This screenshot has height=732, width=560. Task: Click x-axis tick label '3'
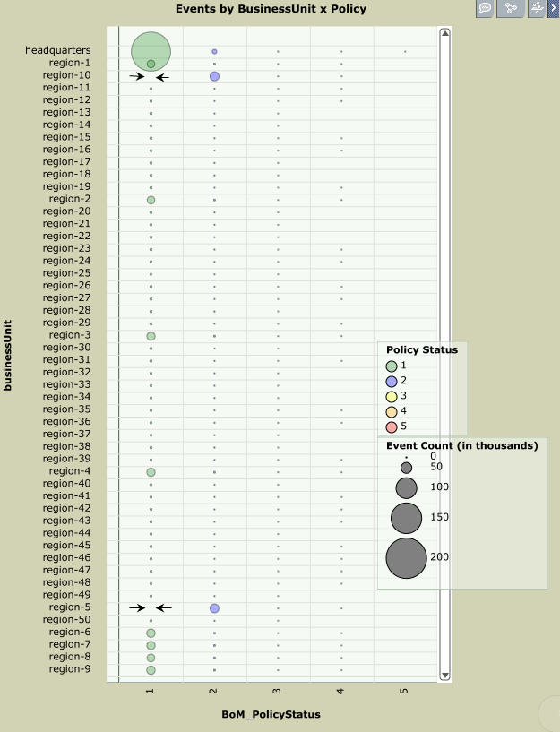click(x=276, y=691)
